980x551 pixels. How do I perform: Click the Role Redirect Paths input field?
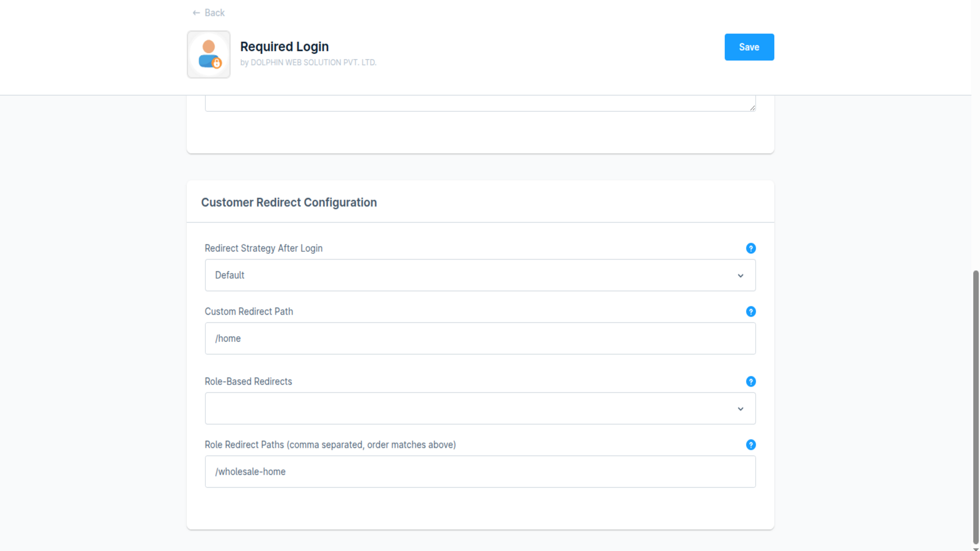(480, 472)
